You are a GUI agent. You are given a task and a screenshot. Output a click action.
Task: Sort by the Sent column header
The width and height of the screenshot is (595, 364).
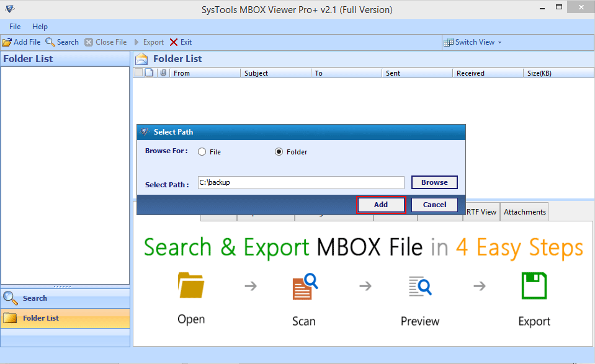(x=417, y=73)
